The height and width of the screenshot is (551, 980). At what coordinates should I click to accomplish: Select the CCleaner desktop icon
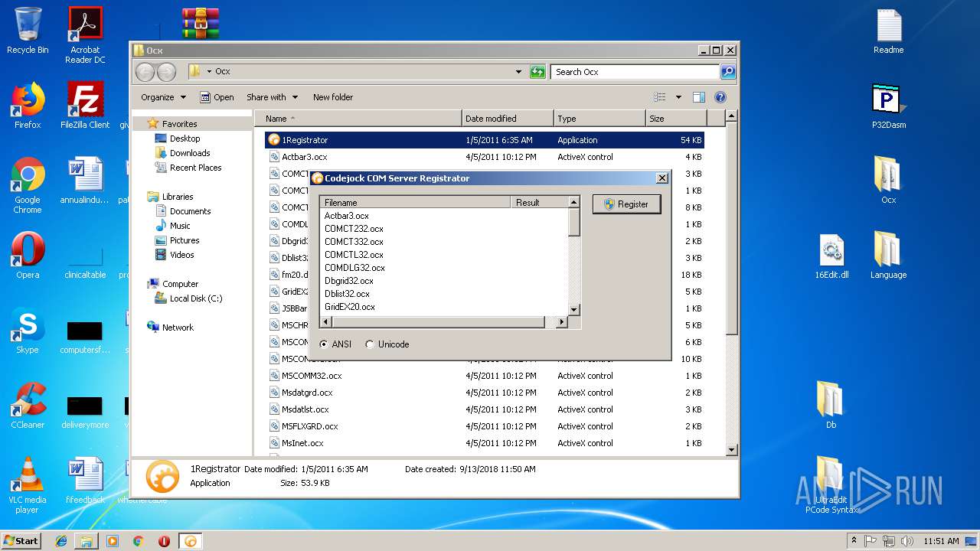(x=28, y=406)
